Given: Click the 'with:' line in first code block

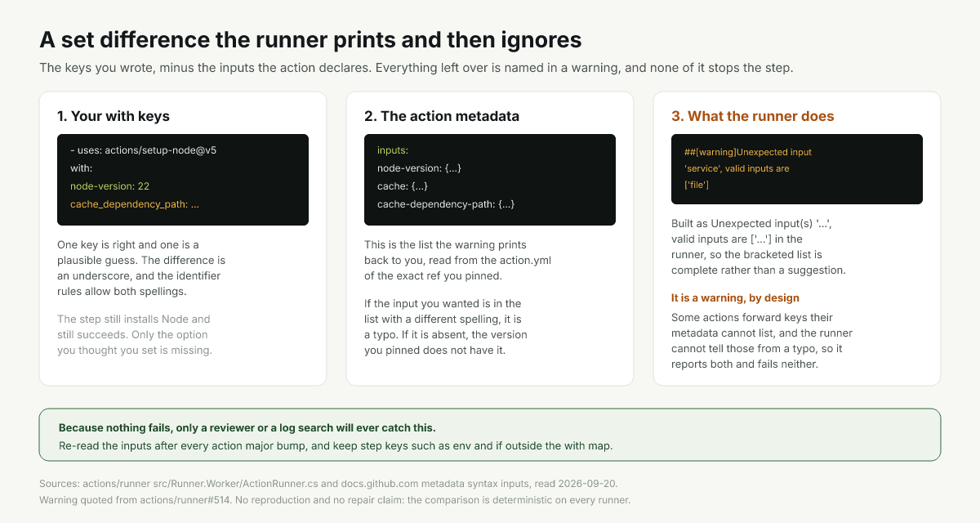Looking at the screenshot, I should click(82, 168).
